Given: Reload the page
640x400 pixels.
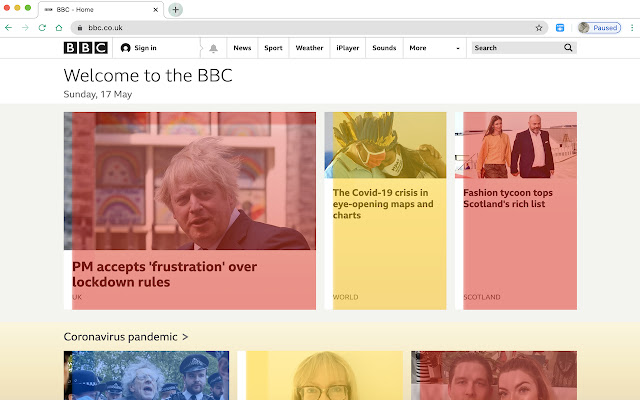Looking at the screenshot, I should point(42,28).
